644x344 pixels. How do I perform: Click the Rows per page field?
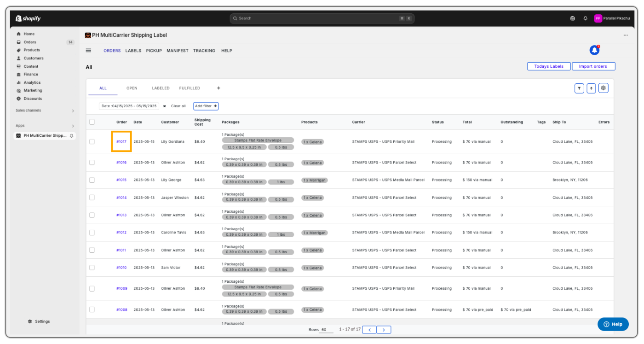tap(326, 330)
